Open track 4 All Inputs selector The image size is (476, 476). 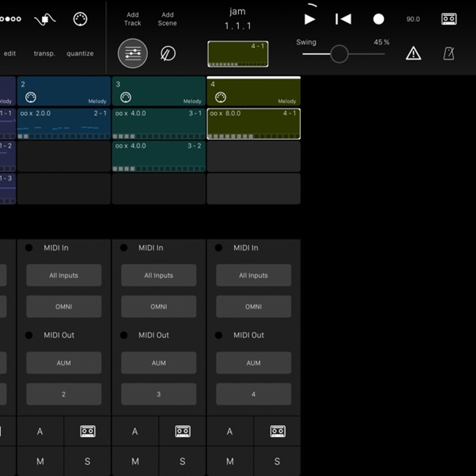[254, 275]
